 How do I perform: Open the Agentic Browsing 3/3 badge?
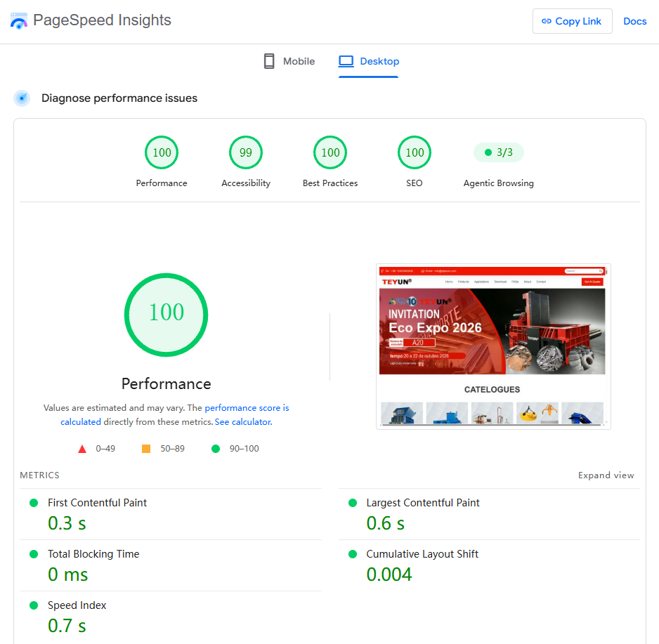point(499,152)
